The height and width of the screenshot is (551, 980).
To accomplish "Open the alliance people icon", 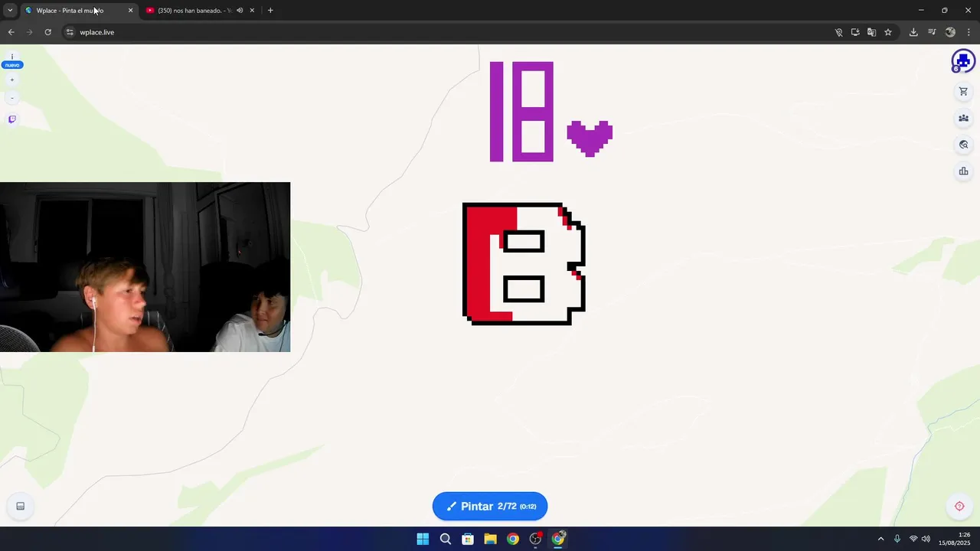I will (963, 118).
